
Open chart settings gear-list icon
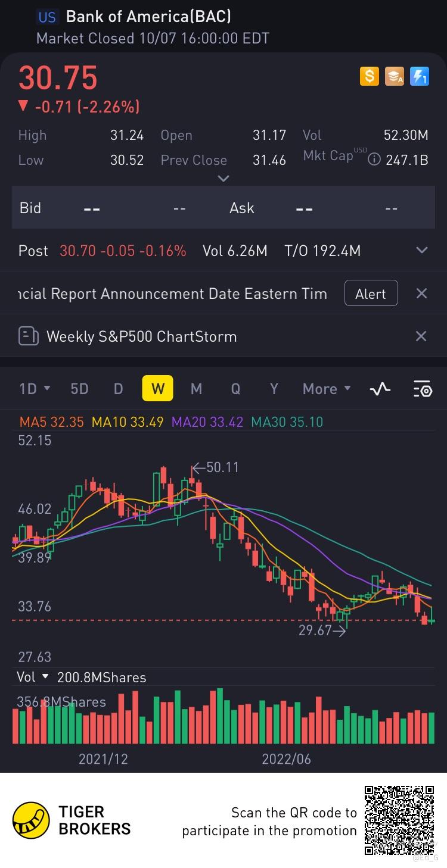click(422, 389)
